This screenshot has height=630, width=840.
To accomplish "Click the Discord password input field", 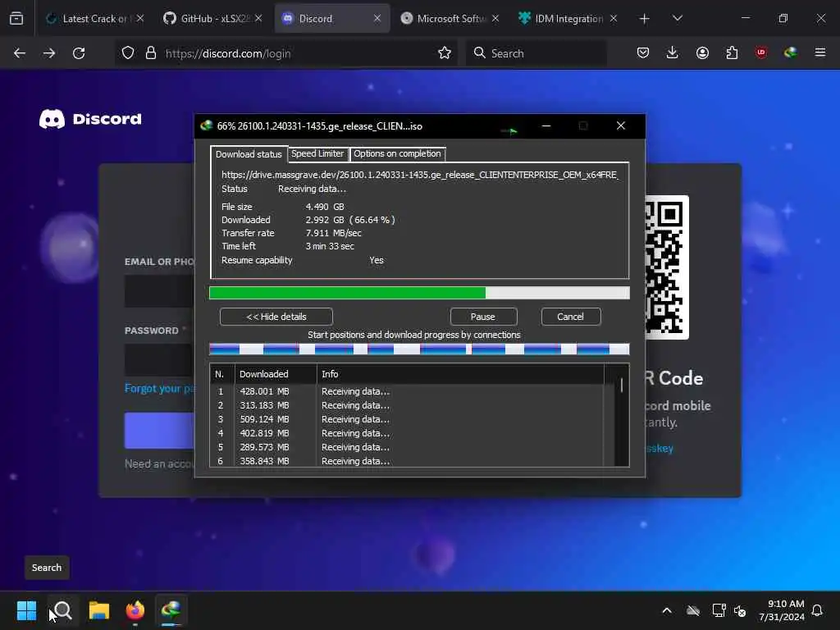I will pyautogui.click(x=160, y=360).
